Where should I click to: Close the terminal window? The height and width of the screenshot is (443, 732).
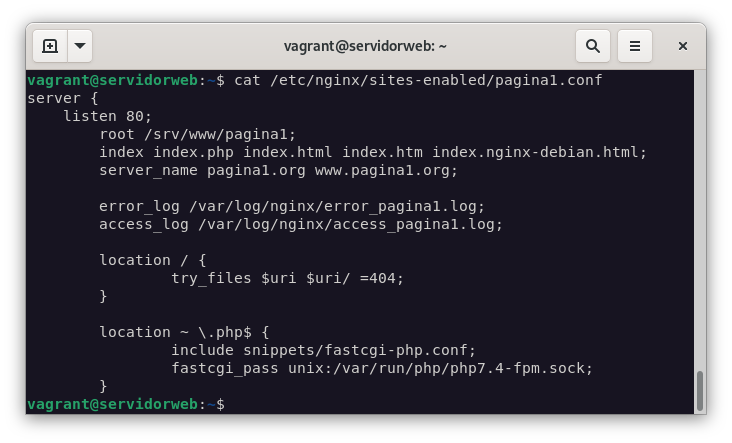[x=683, y=46]
